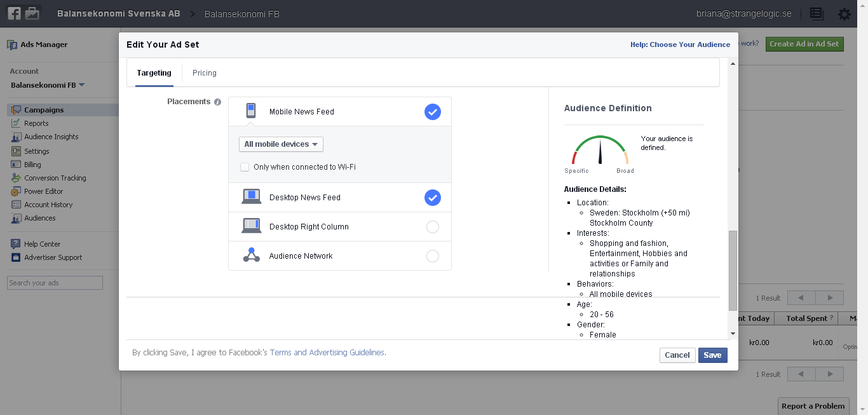Click Balansekonomi FB breadcrumb in header
This screenshot has width=868, height=415.
(242, 14)
